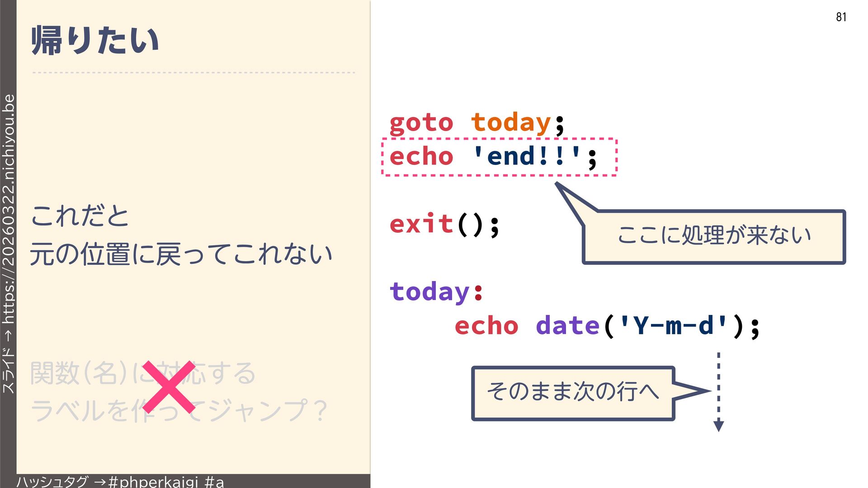Click the text これだと

(80, 216)
